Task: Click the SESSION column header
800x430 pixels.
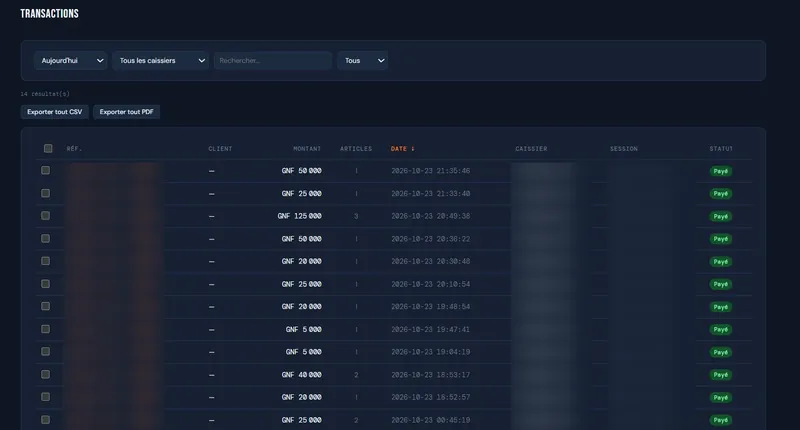Action: 624,149
